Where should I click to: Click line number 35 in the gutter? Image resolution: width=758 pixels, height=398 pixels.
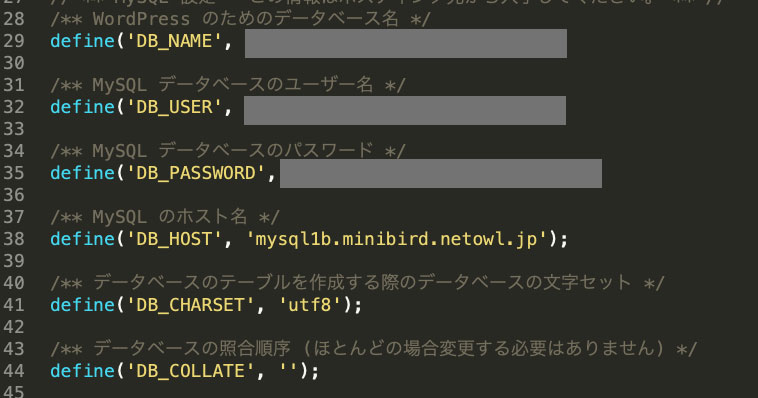click(14, 173)
